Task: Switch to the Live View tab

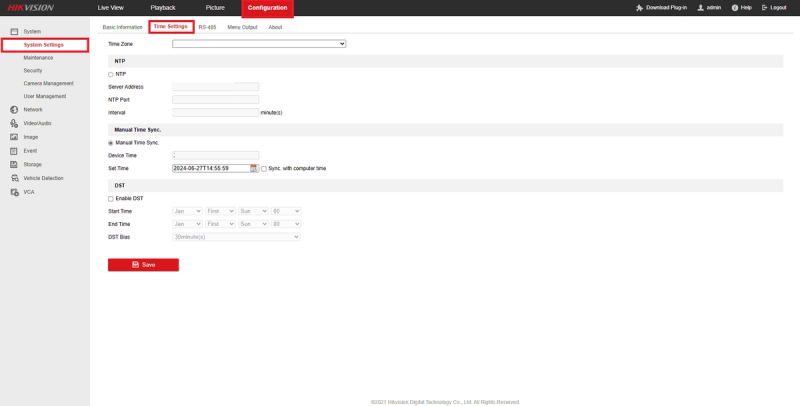Action: pyautogui.click(x=111, y=8)
